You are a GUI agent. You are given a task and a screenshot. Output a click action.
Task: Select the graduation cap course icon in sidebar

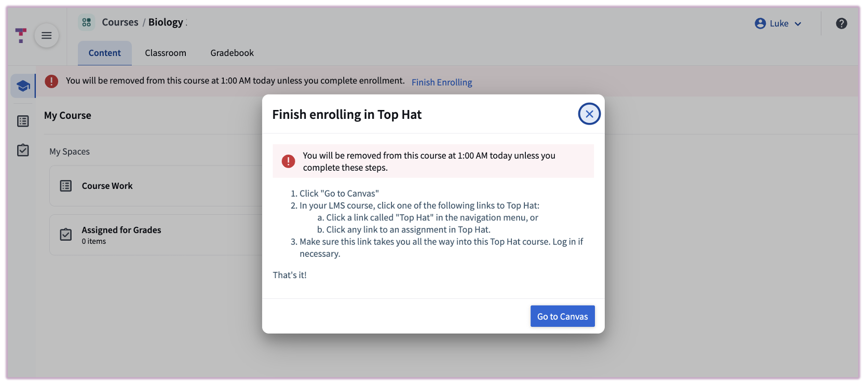pyautogui.click(x=22, y=86)
